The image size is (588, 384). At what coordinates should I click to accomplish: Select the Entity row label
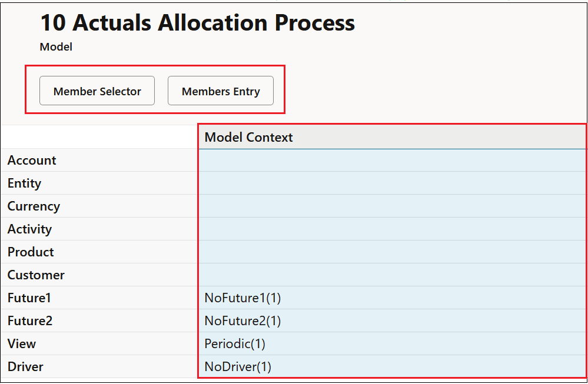(24, 183)
